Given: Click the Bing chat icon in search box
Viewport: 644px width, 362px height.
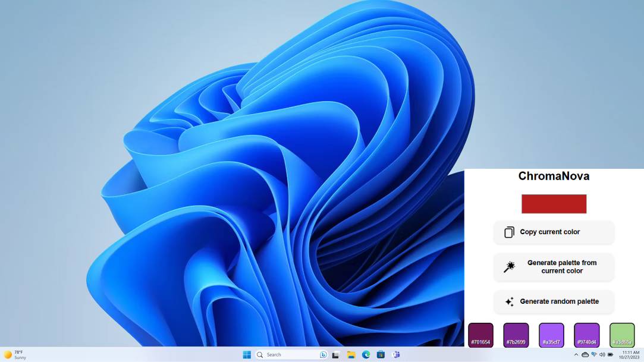Looking at the screenshot, I should [x=323, y=355].
